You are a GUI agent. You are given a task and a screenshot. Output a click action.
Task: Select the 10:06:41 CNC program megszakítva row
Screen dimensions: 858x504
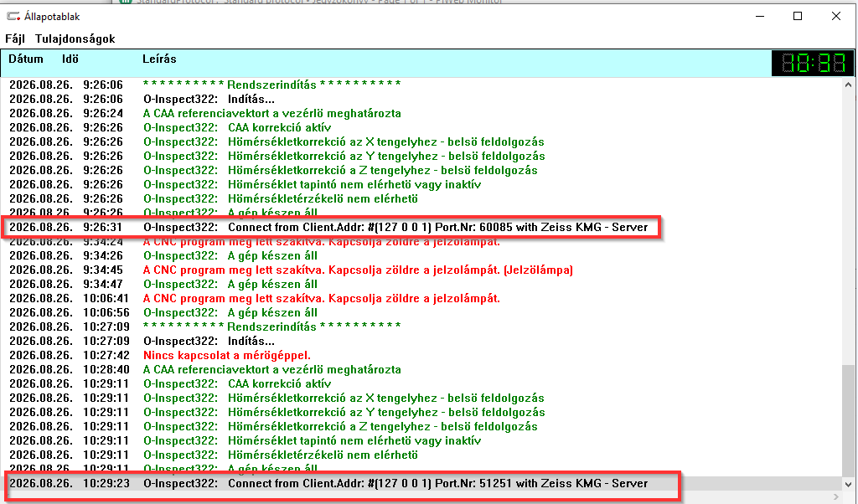point(421,298)
